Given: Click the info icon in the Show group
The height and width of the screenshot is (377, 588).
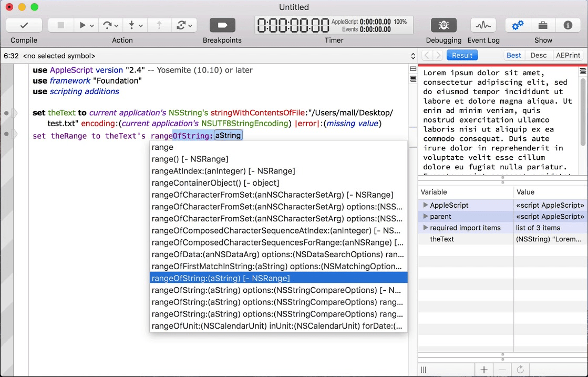Looking at the screenshot, I should 568,25.
